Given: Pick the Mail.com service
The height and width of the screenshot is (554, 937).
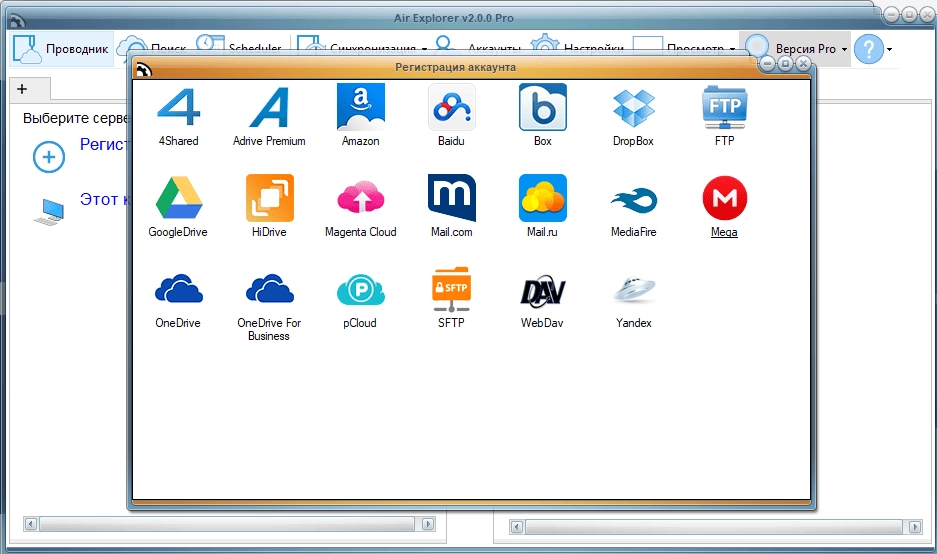Looking at the screenshot, I should pyautogui.click(x=452, y=198).
